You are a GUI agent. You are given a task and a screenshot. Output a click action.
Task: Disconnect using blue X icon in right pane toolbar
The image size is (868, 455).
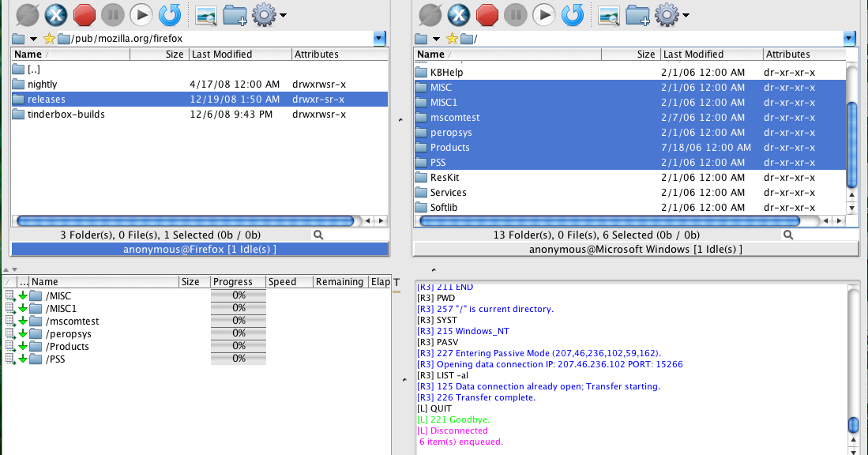pyautogui.click(x=458, y=15)
